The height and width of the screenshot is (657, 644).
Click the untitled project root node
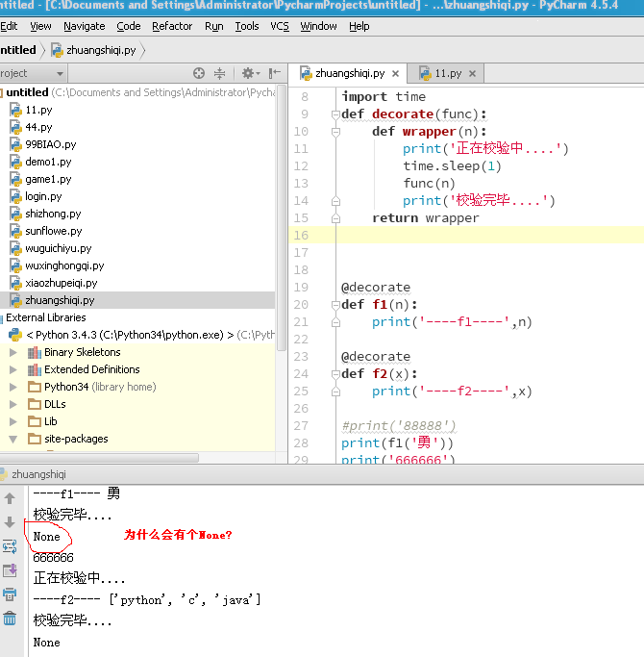27,92
